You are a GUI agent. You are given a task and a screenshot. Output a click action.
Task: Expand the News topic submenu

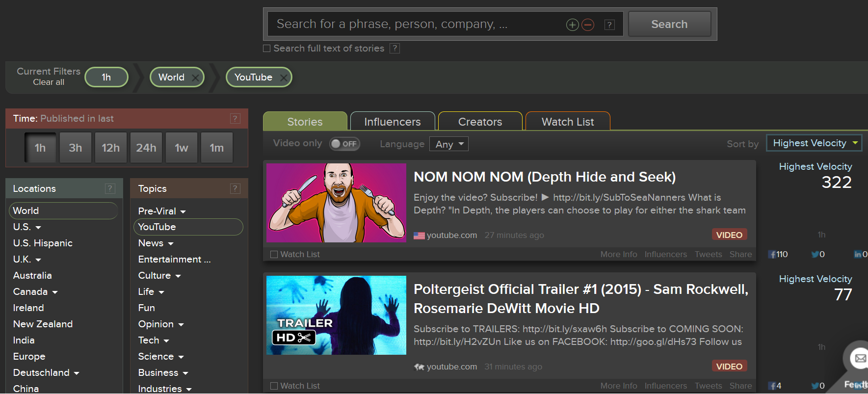tap(171, 244)
